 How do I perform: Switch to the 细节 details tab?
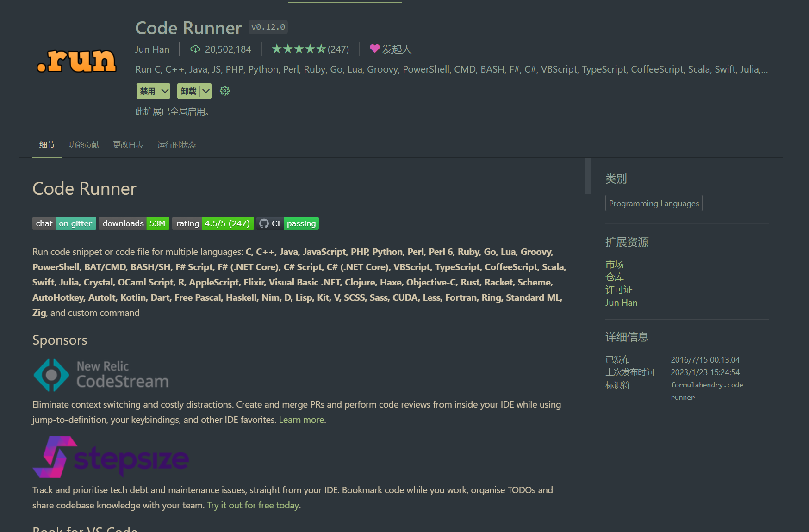coord(47,145)
